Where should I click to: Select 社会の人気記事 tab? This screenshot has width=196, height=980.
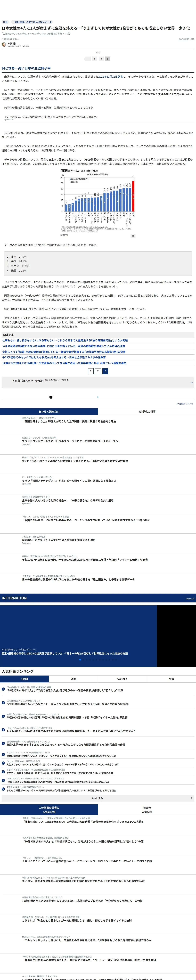point(147,810)
